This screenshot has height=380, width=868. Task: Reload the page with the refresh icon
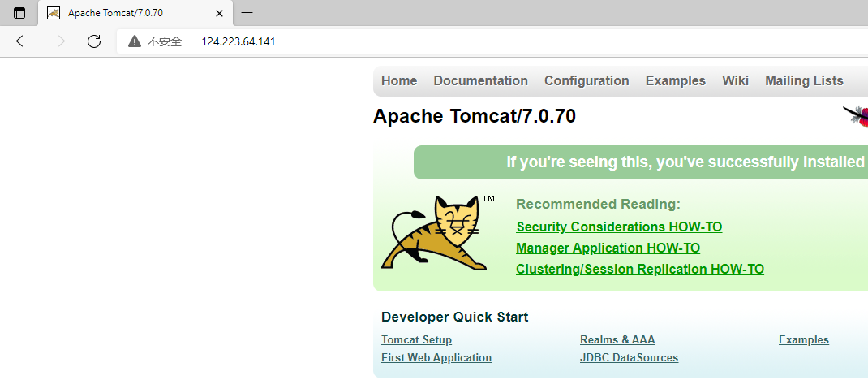(94, 41)
